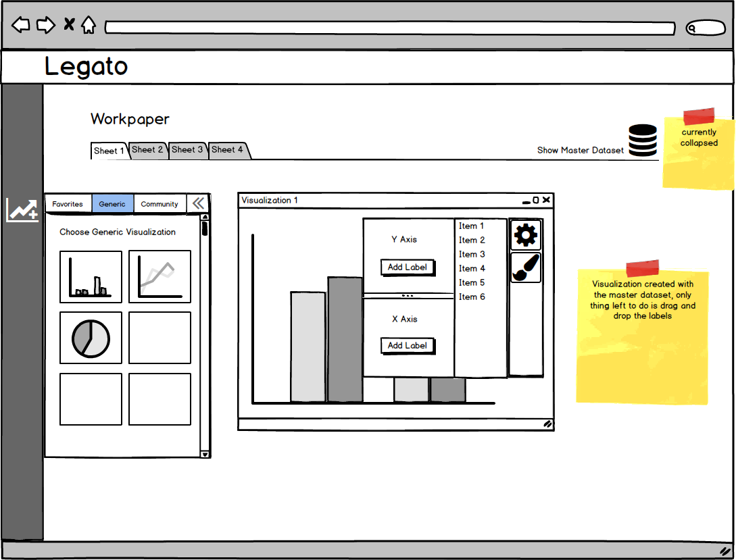Click the Show Master Dataset label
This screenshot has height=560, width=736.
(580, 150)
